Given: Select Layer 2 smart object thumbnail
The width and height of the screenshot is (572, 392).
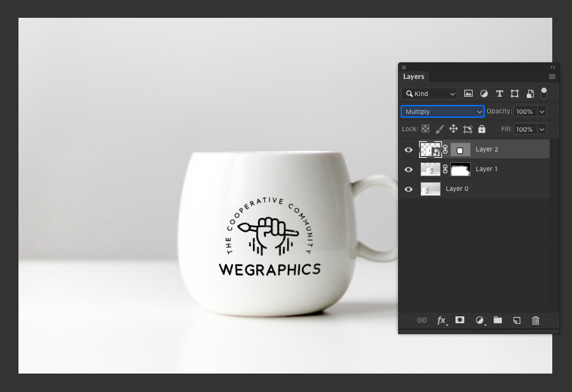Looking at the screenshot, I should [431, 150].
